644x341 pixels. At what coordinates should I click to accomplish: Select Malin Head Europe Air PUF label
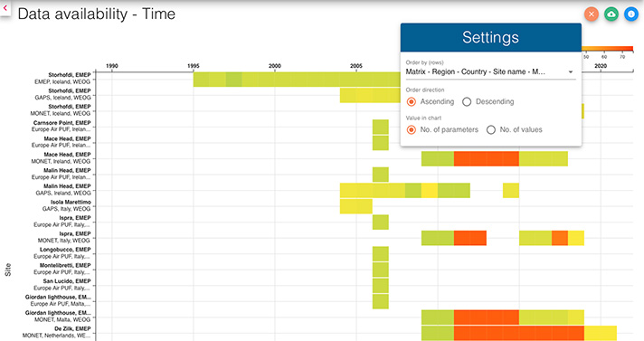tap(62, 174)
